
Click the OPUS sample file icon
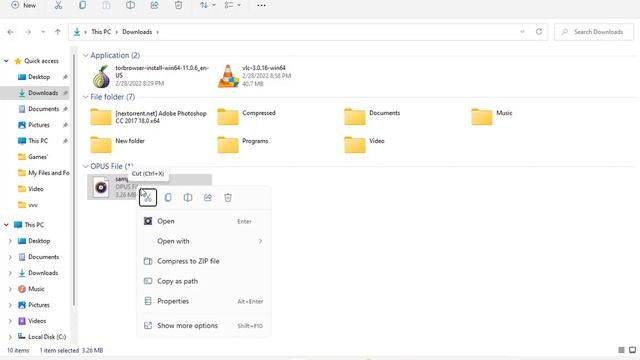tap(101, 187)
